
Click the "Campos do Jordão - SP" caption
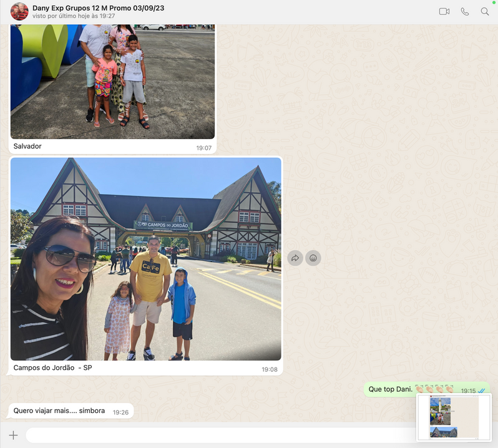(x=52, y=368)
